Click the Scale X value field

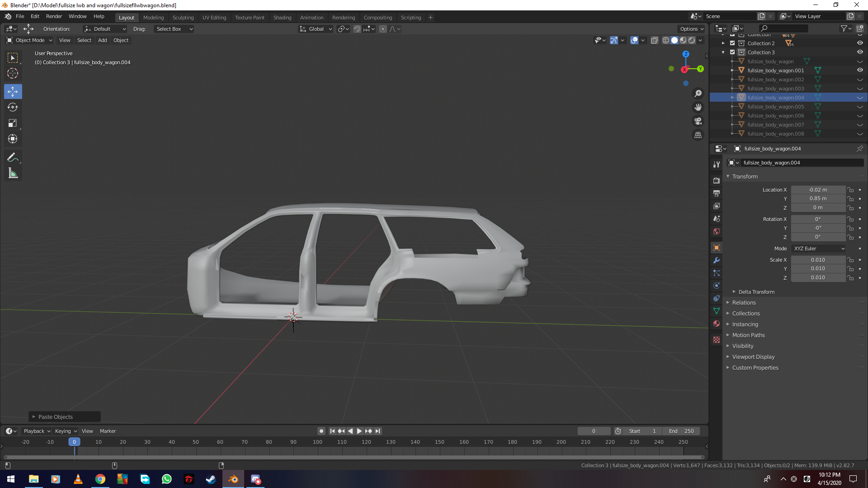[818, 260]
